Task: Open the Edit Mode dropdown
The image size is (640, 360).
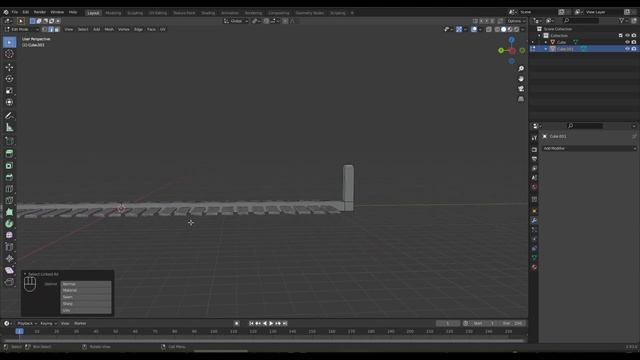Action: [x=22, y=29]
